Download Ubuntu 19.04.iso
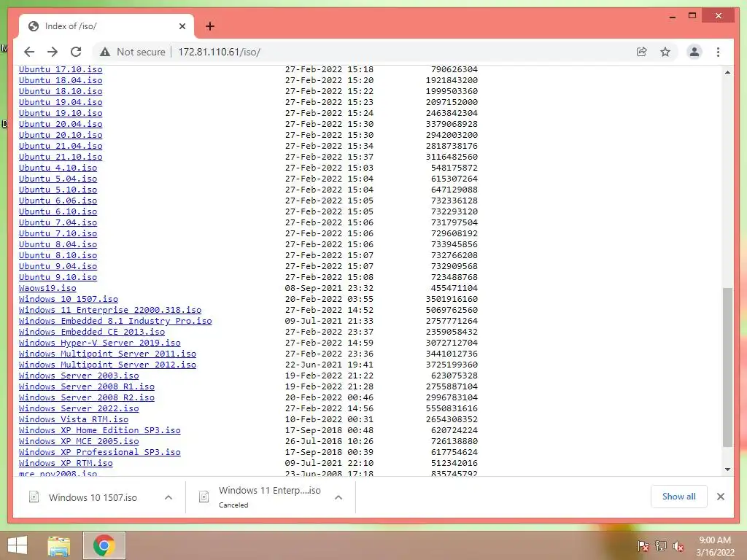This screenshot has width=747, height=560. pyautogui.click(x=61, y=102)
